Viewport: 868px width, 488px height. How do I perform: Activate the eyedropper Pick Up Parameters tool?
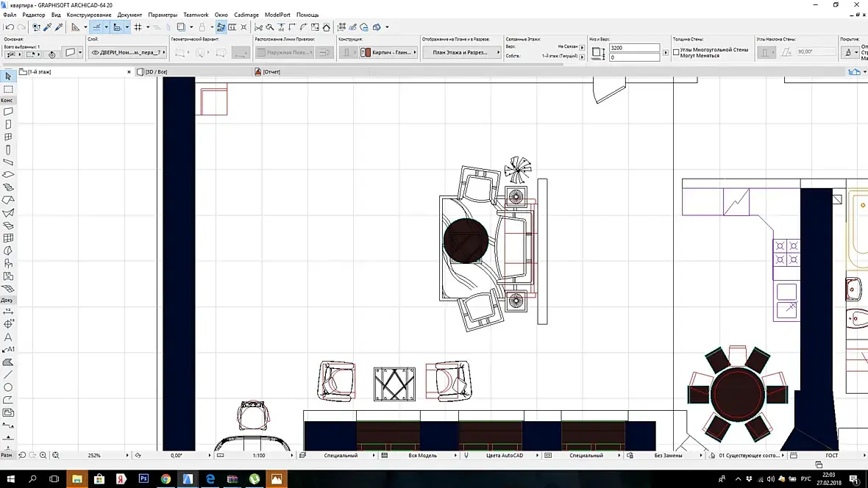click(x=48, y=27)
